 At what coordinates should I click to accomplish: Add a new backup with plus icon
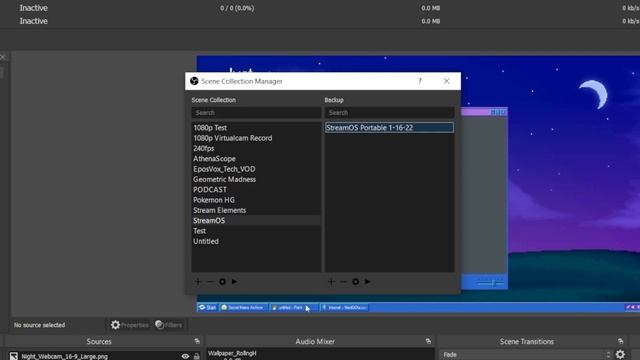pos(331,282)
